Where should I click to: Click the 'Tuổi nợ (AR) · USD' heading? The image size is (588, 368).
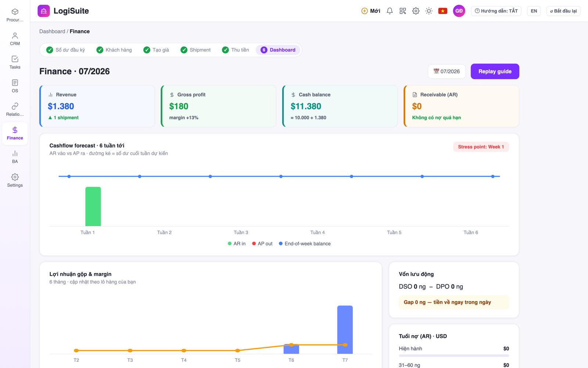point(423,336)
